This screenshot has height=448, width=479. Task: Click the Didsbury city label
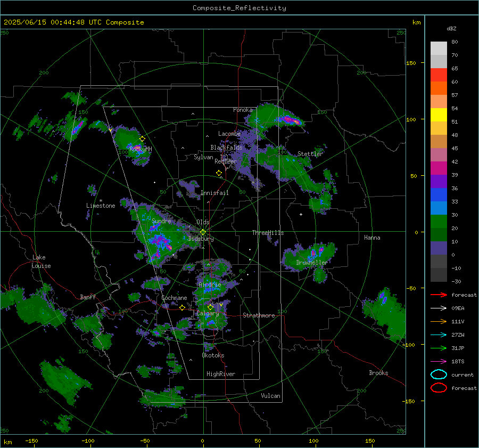click(x=201, y=239)
